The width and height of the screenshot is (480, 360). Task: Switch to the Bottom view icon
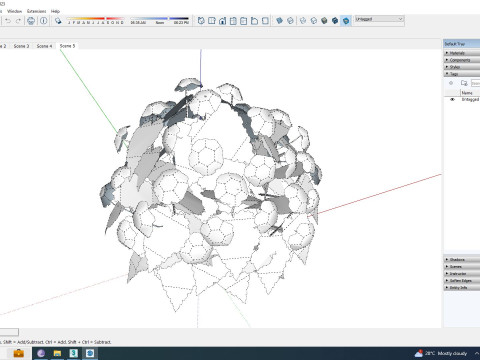[x=265, y=21]
